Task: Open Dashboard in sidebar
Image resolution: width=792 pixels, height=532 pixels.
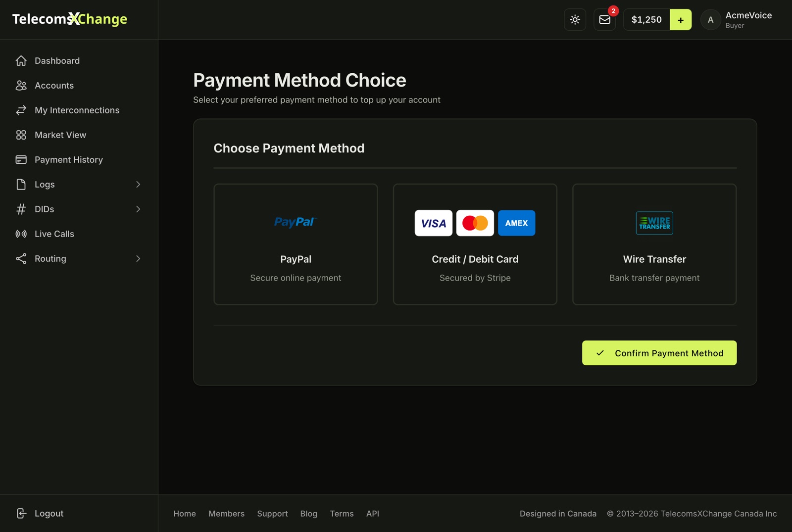Action: pyautogui.click(x=57, y=60)
